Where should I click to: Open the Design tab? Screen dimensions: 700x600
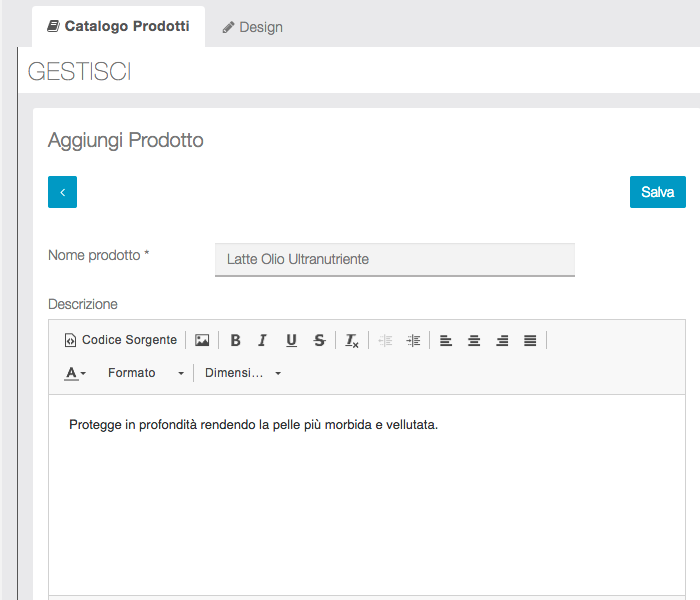[x=252, y=27]
